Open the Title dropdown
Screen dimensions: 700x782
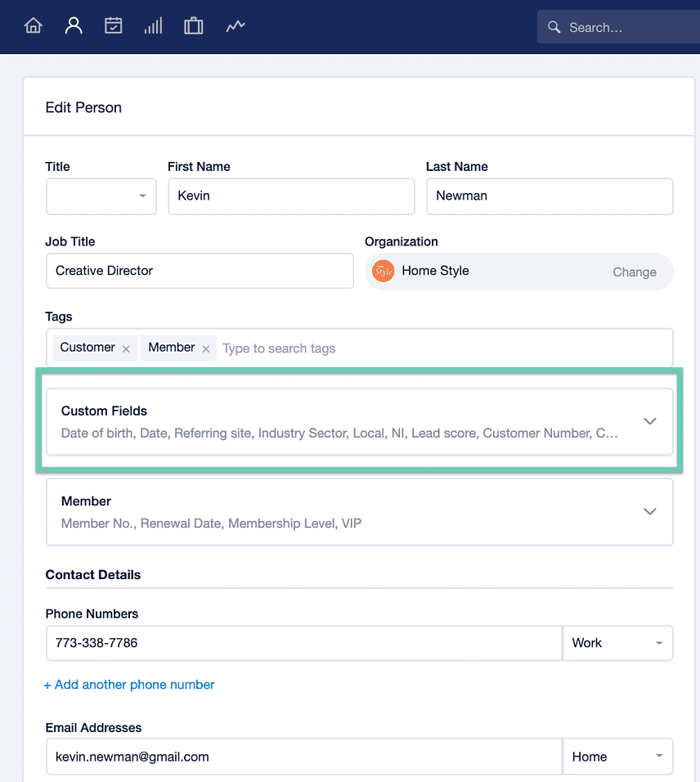101,196
